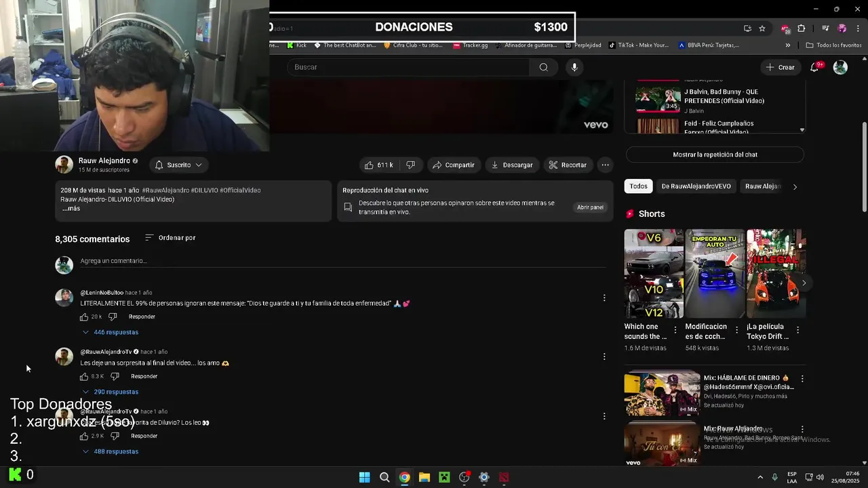Open YouTube notifications bell
868x488 pixels.
(x=815, y=67)
